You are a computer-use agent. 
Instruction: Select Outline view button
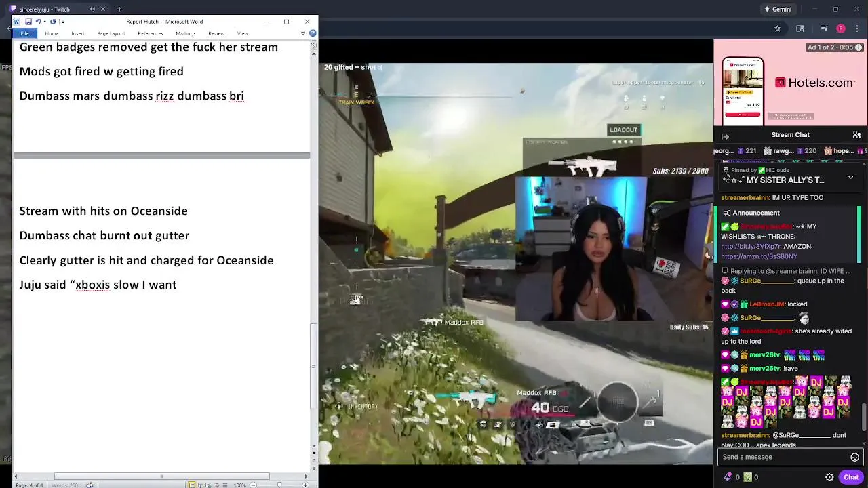[217, 485]
